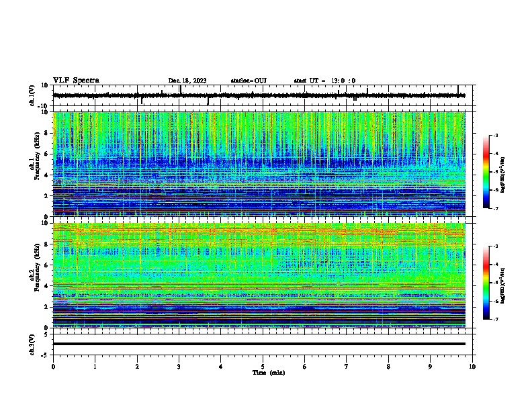Image resolution: width=532 pixels, height=411 pixels.
Task: Click the "1" time axis tick label
Action: click(x=95, y=367)
